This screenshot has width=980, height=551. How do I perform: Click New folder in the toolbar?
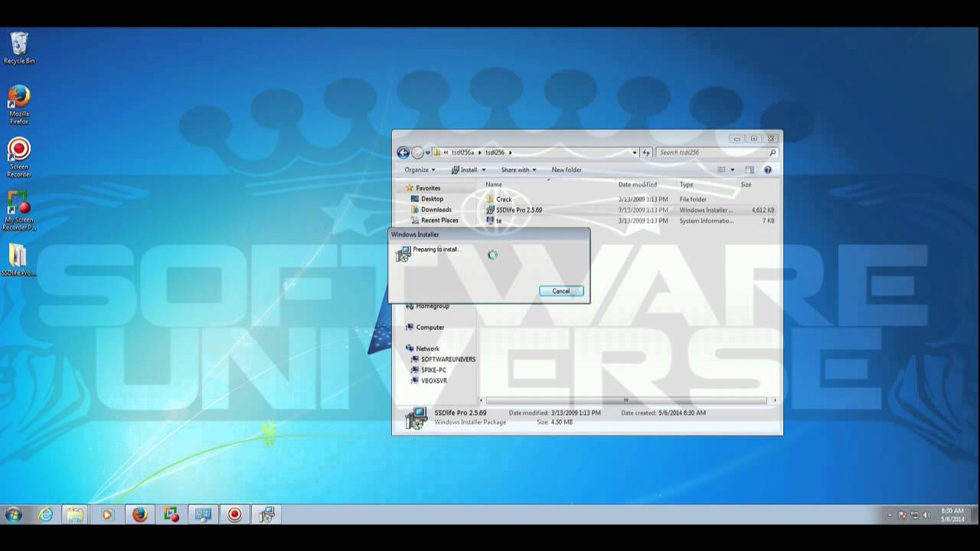[567, 170]
